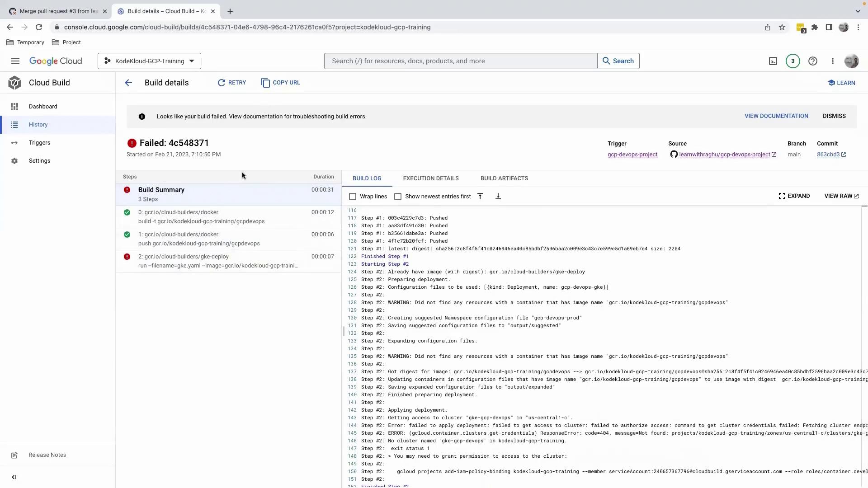
Task: Open the more options kebab menu
Action: [x=833, y=61]
